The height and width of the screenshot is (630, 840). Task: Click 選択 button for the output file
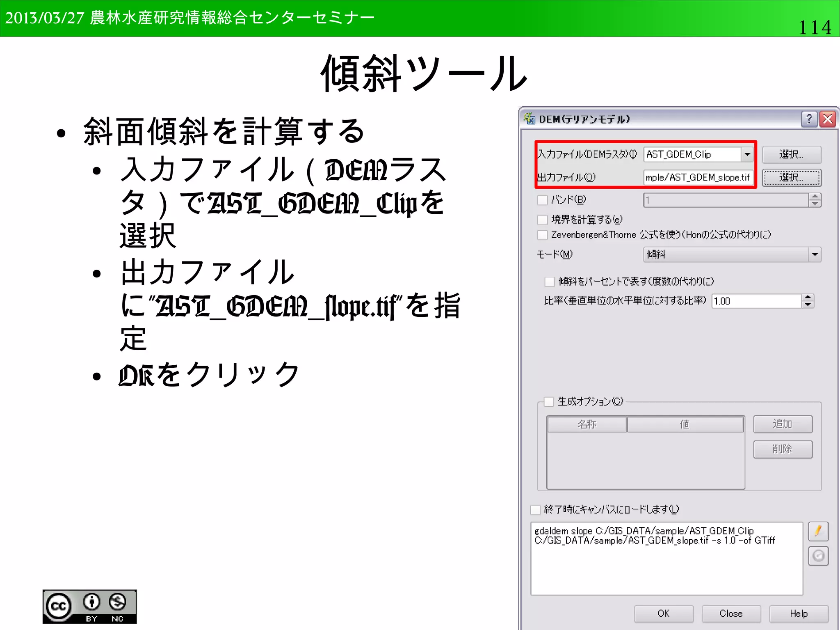[x=792, y=178]
